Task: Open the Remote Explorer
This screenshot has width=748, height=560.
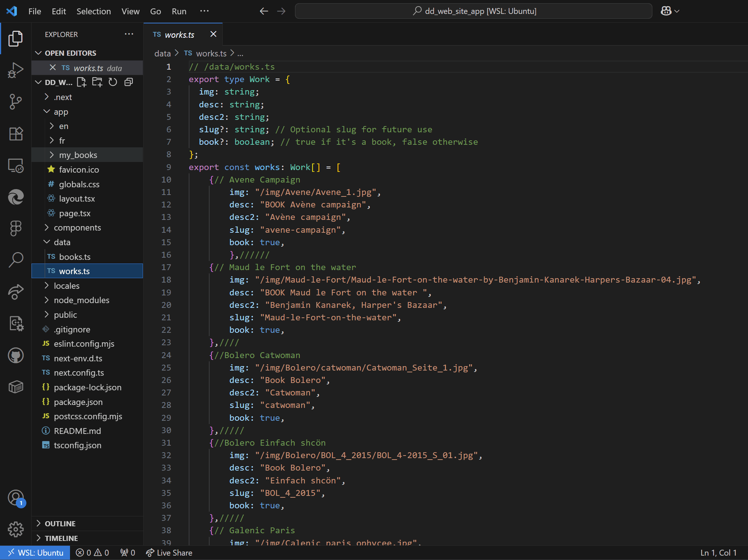Action: 15,166
